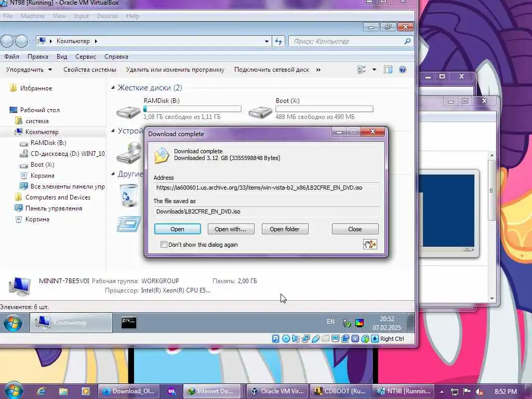
Task: Click the EN language indicator in guest taskbar
Action: pyautogui.click(x=330, y=321)
